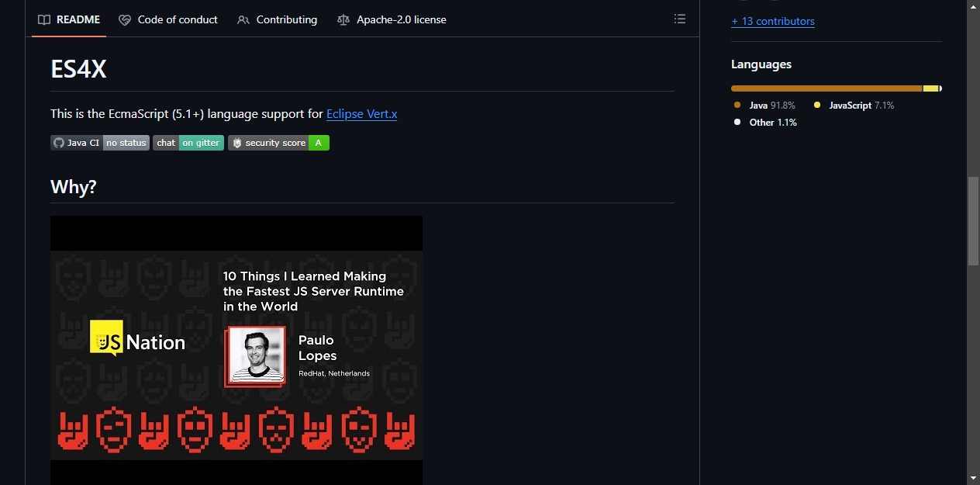Click the Why? heading
The image size is (980, 485).
click(x=74, y=186)
